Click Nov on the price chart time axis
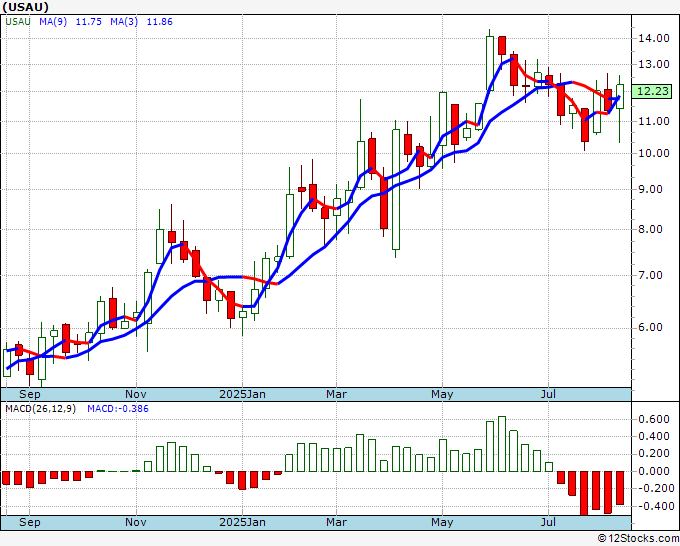 (x=136, y=394)
